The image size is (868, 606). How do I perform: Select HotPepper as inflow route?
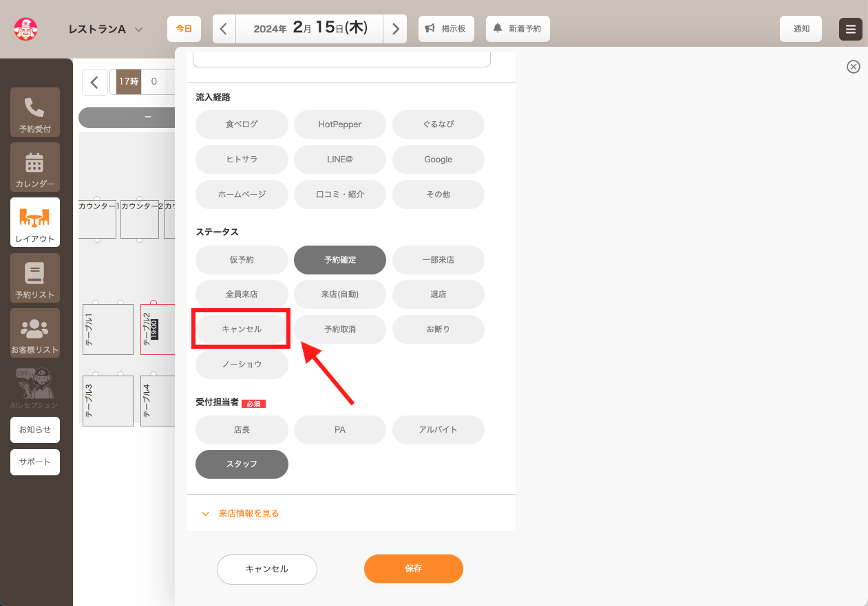340,124
